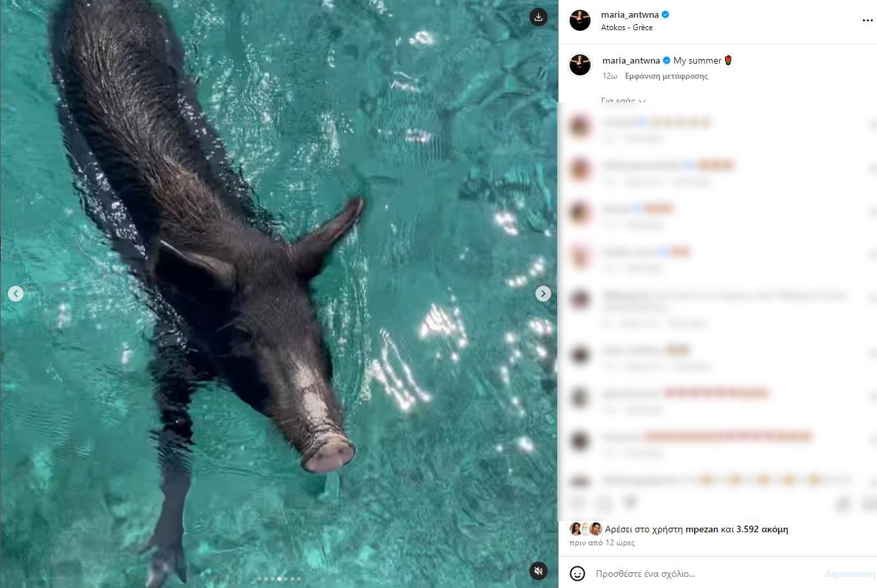Open maria_antwna username in the header
The height and width of the screenshot is (588, 877).
pos(630,14)
